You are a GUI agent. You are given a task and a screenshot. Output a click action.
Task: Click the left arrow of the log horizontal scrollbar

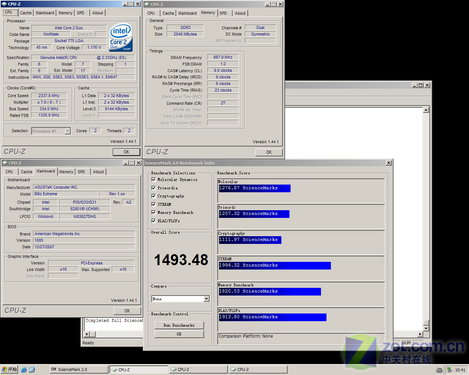coord(87,334)
